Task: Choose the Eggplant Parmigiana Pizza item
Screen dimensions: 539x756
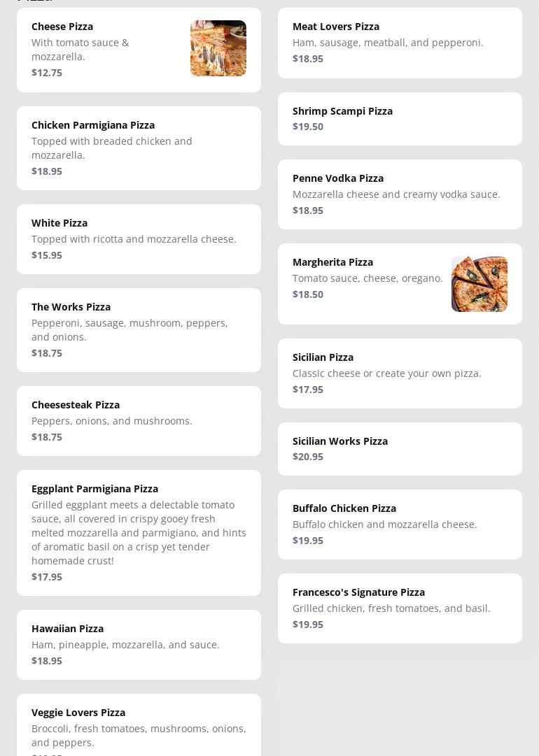Action: [139, 533]
